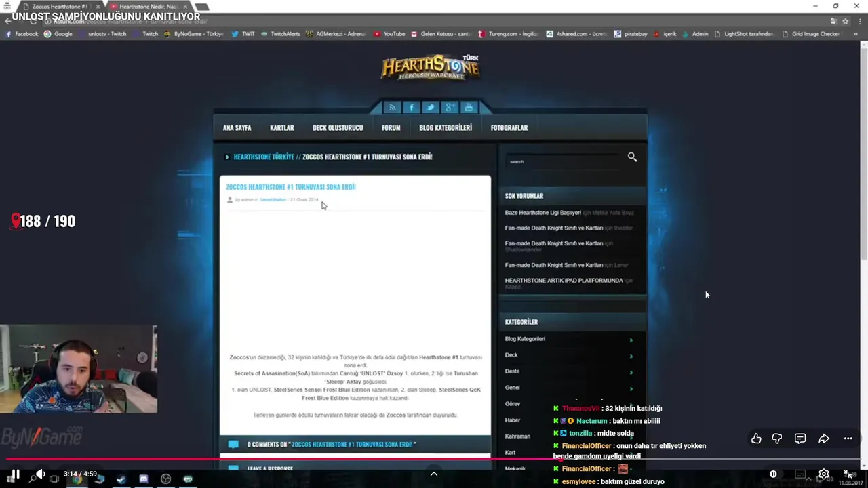Viewport: 868px width, 488px height.
Task: Switch to the Zoccos Hearthstone #1 browser tab
Action: pyautogui.click(x=60, y=7)
